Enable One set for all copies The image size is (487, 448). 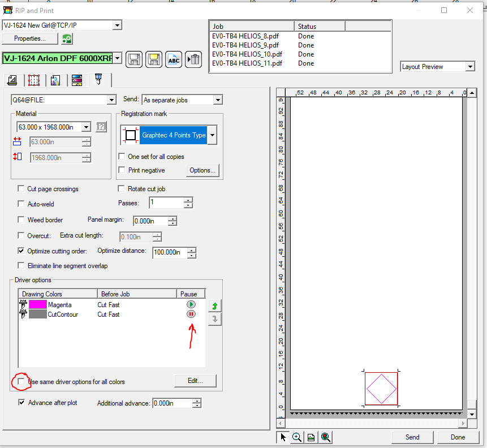[122, 156]
